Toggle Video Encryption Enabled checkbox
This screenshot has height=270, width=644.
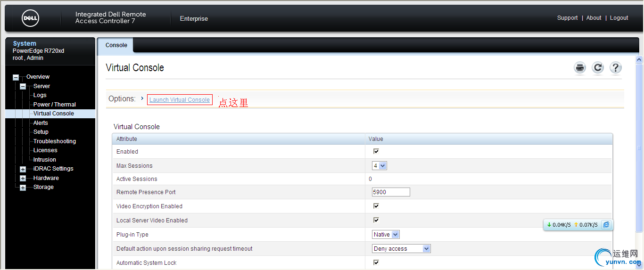pos(376,206)
